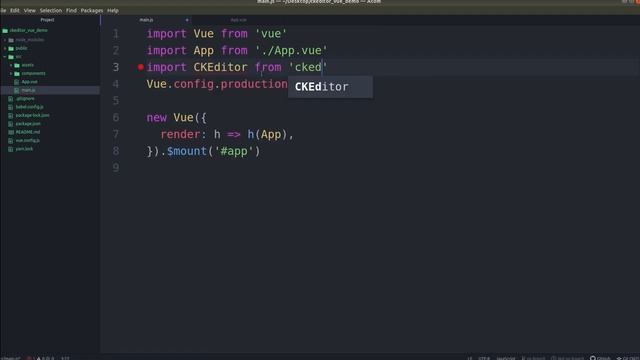Accept the CKEditor autocomplete suggestion
This screenshot has width=640, height=360.
click(x=330, y=87)
